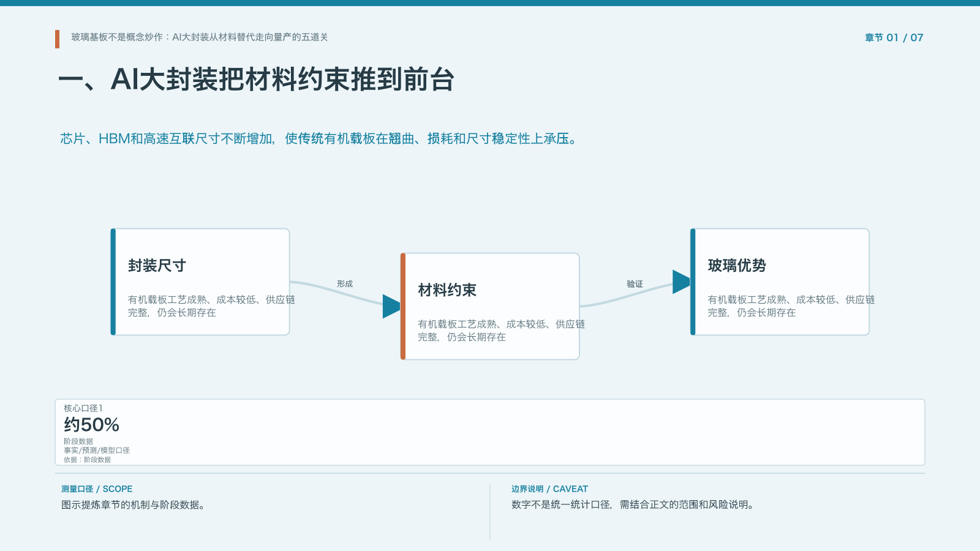The image size is (980, 551).
Task: Click the description text under '玻璃优势'
Action: click(791, 306)
